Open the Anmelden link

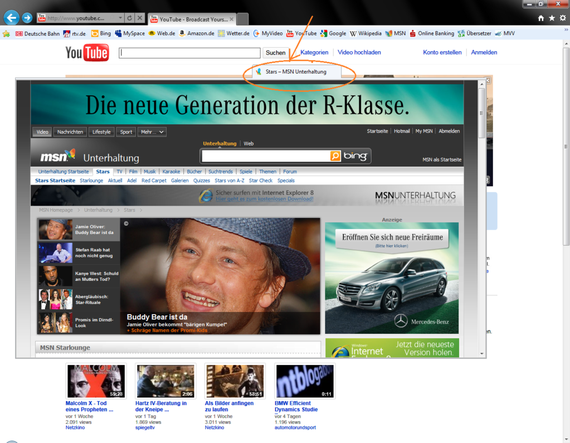pos(484,52)
